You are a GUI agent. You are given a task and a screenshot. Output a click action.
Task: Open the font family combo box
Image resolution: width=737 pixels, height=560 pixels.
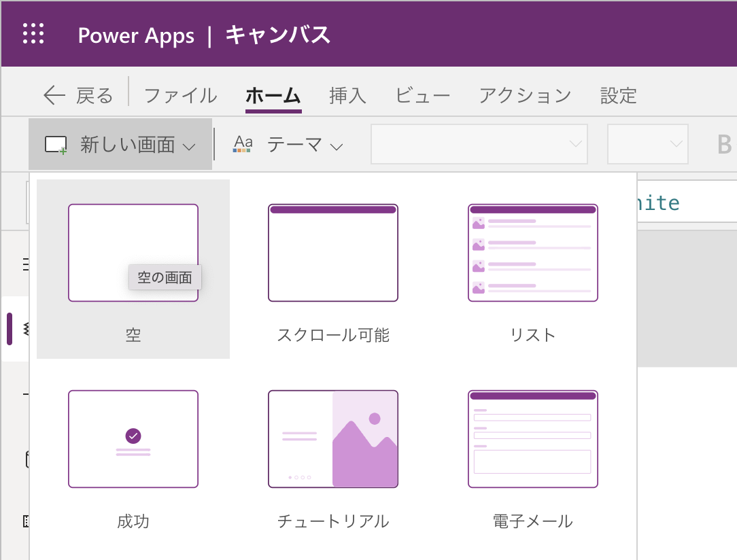pyautogui.click(x=479, y=144)
